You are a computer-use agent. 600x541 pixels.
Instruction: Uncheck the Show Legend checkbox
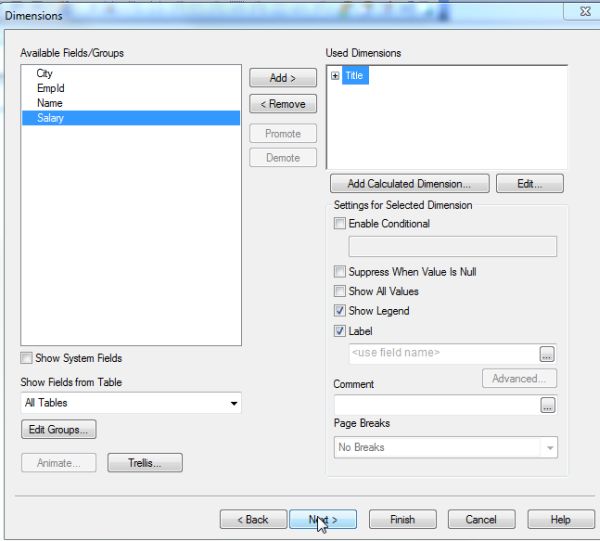tap(339, 311)
